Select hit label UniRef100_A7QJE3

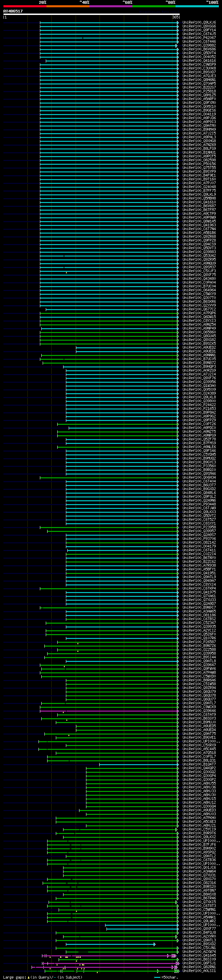click(199, 76)
